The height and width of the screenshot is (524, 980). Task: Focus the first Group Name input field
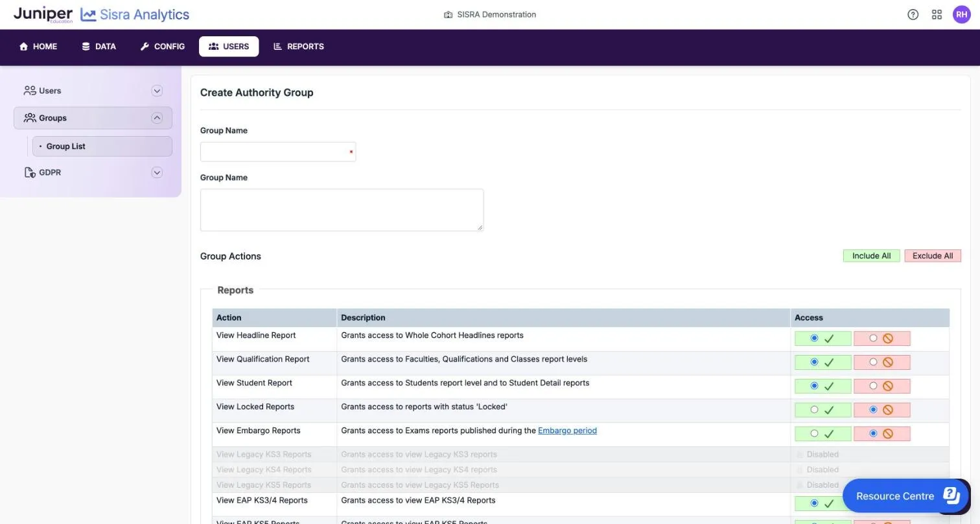[x=278, y=152]
